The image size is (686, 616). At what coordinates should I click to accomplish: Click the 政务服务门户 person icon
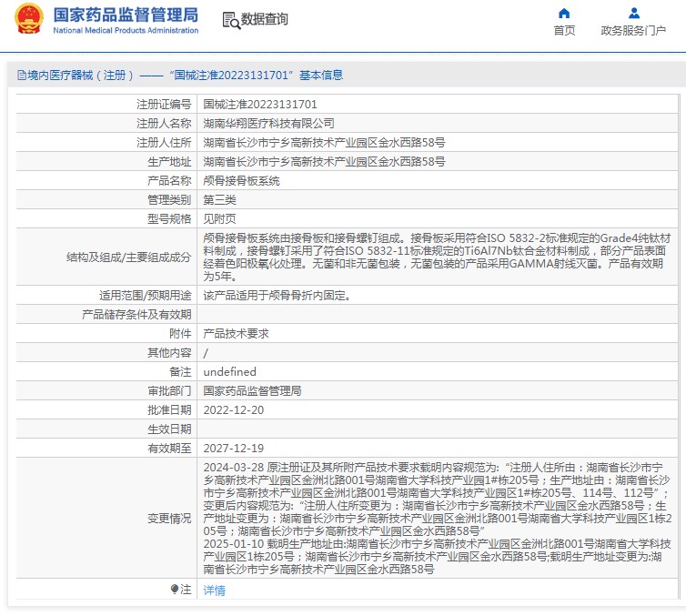tap(633, 13)
